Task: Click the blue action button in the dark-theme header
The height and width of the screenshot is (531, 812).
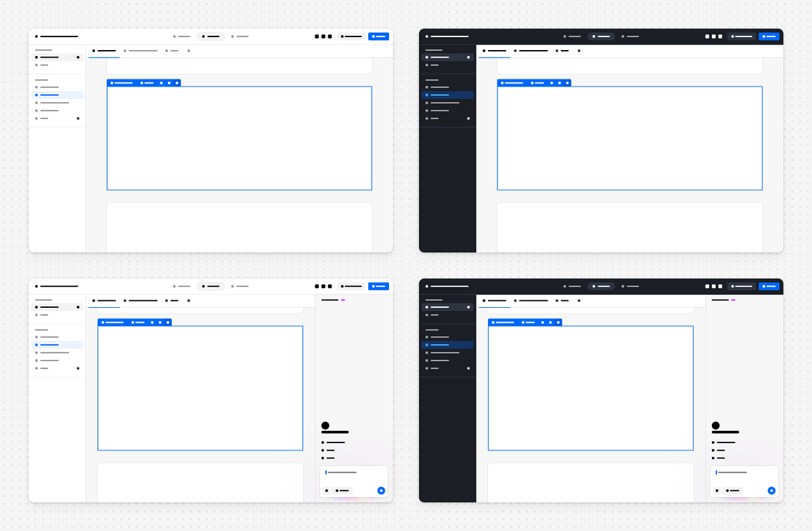Action: 769,36
